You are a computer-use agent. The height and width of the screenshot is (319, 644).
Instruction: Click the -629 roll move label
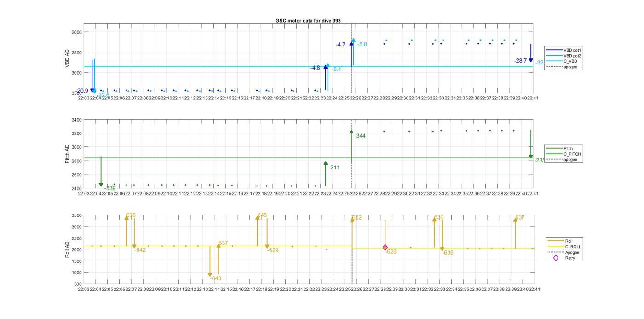[x=273, y=250]
